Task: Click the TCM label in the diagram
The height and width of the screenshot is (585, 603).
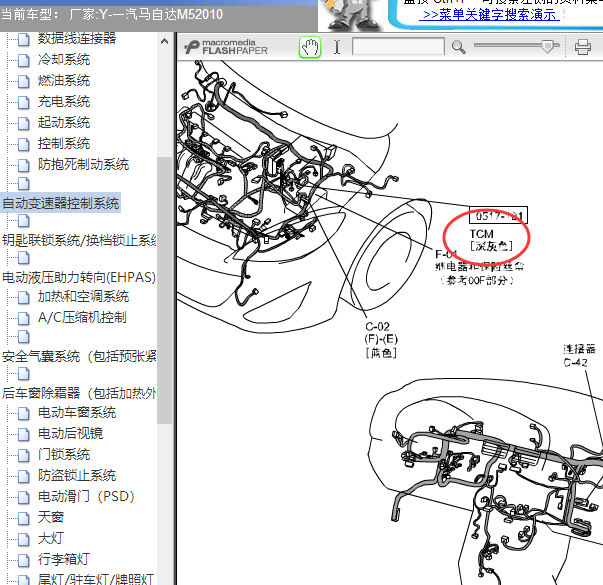Action: pos(481,234)
